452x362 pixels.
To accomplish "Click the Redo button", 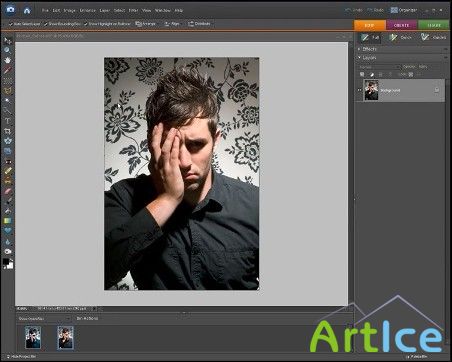I will (376, 10).
